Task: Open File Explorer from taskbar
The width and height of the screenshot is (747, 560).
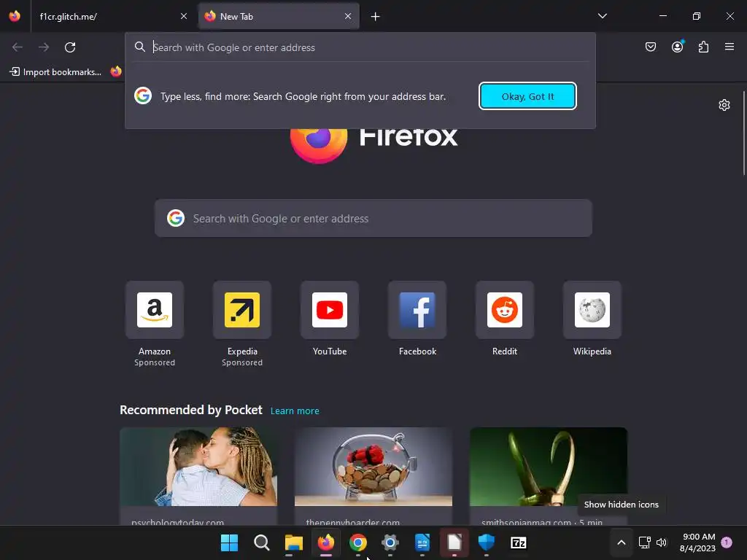Action: tap(293, 542)
